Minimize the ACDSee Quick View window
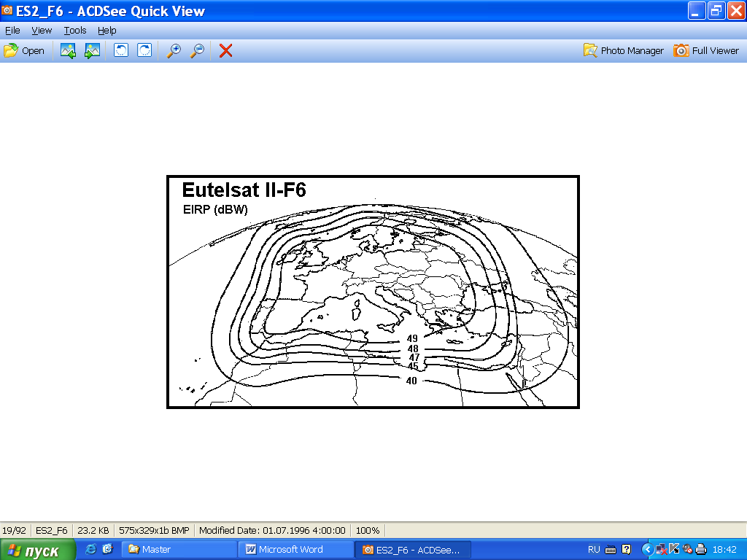Screen dimensions: 747x560 (696, 10)
